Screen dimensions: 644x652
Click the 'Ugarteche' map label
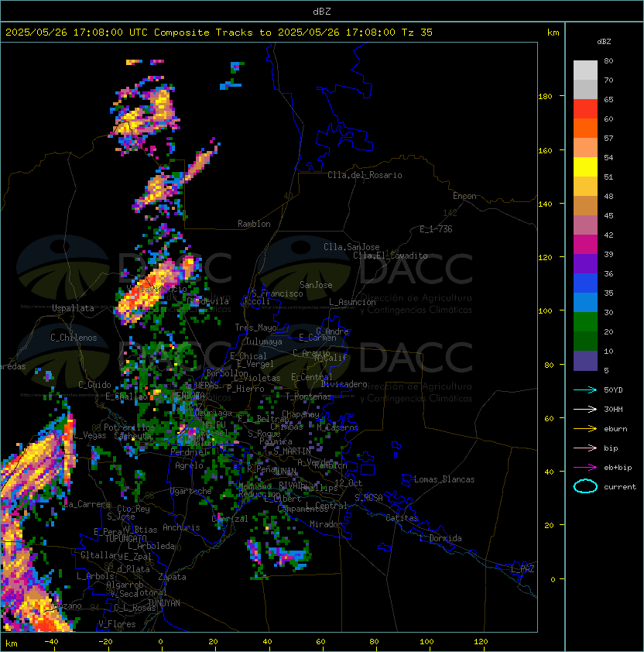point(191,491)
